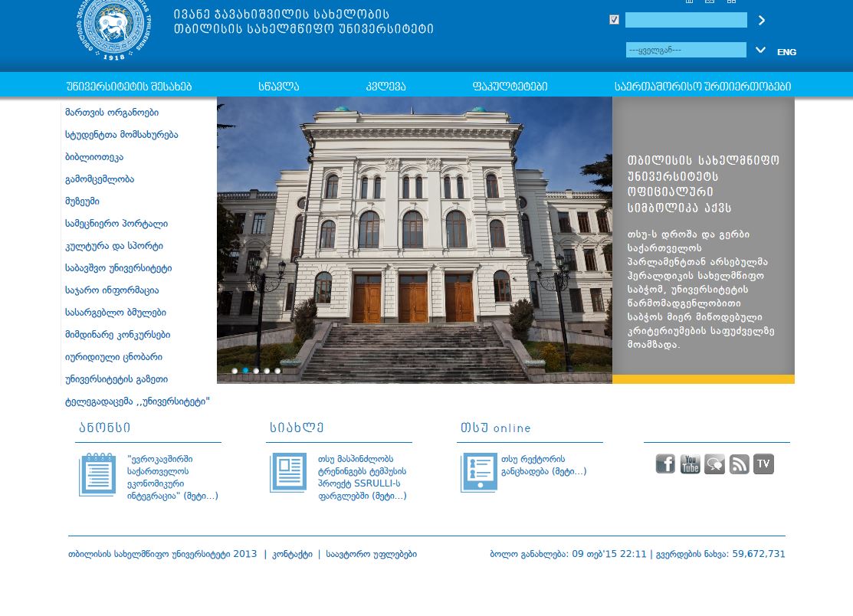Open the ანონსი section heading
This screenshot has width=853, height=616.
[x=104, y=428]
